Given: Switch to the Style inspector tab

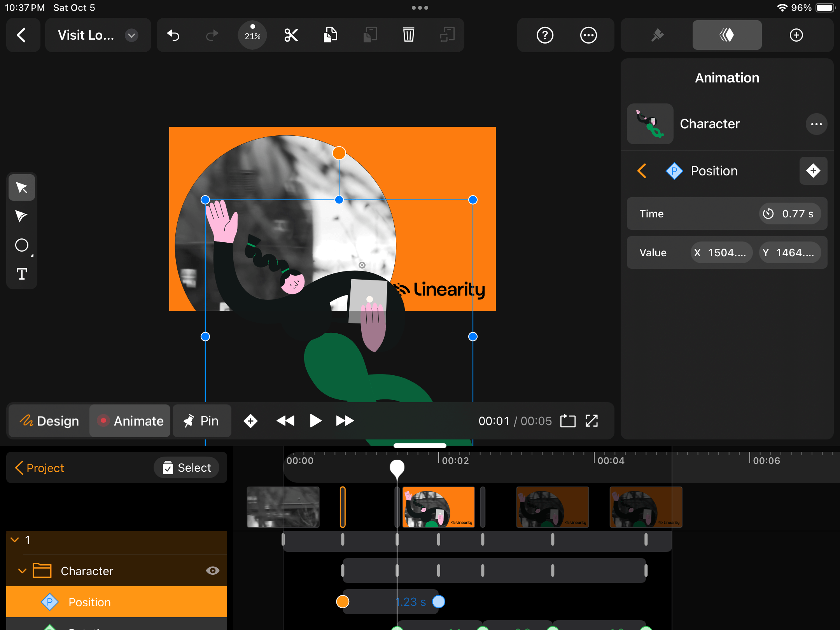Looking at the screenshot, I should coord(657,35).
